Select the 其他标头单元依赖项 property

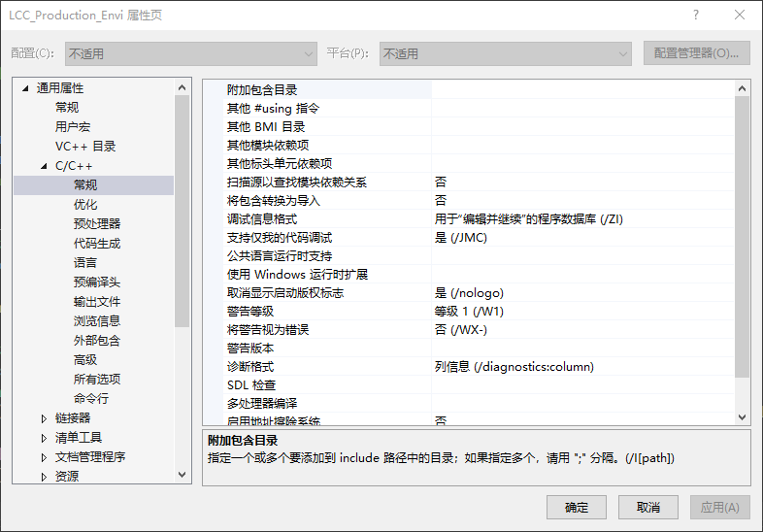(x=280, y=164)
